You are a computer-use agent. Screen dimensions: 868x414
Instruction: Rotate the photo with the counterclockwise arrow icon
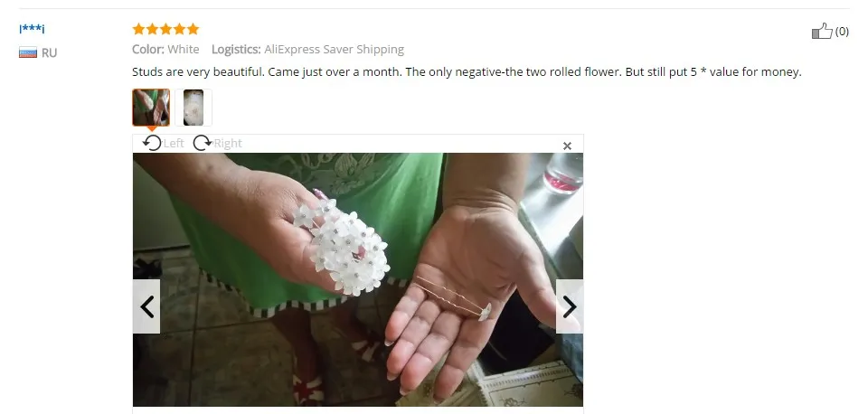[x=152, y=143]
